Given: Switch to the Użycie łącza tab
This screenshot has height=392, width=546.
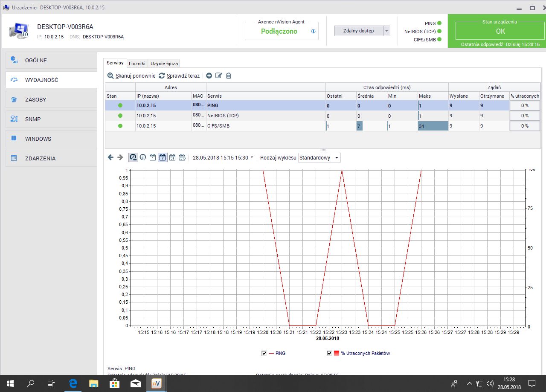Looking at the screenshot, I should (164, 64).
